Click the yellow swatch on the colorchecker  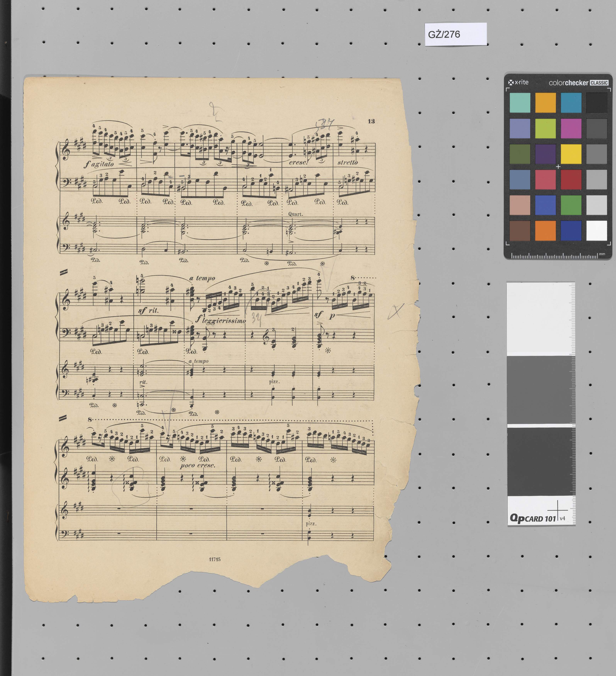click(571, 154)
